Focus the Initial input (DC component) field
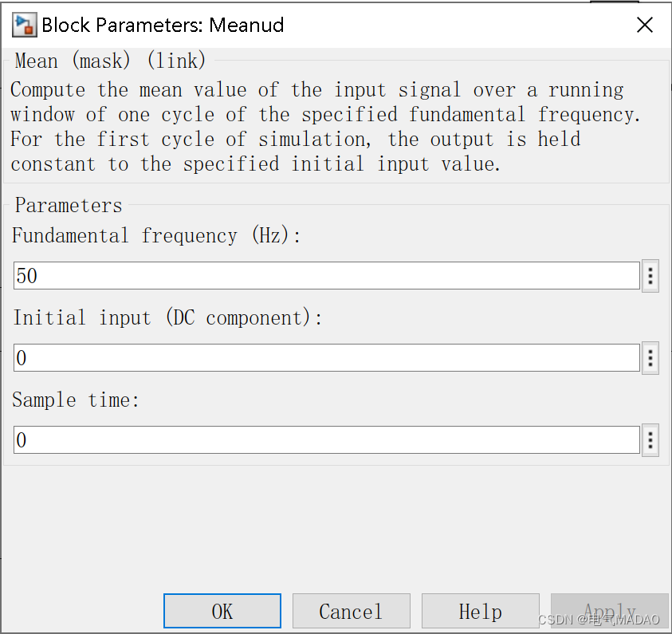672x634 pixels. [x=327, y=358]
